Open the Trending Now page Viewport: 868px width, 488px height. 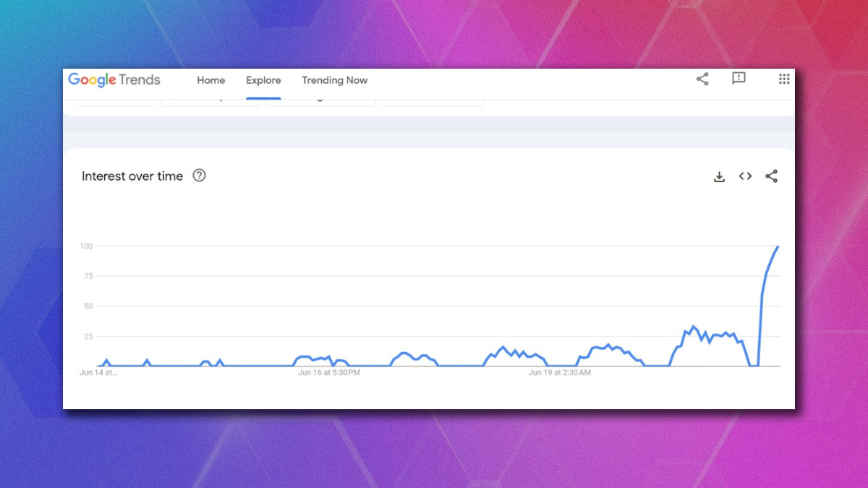coord(334,80)
